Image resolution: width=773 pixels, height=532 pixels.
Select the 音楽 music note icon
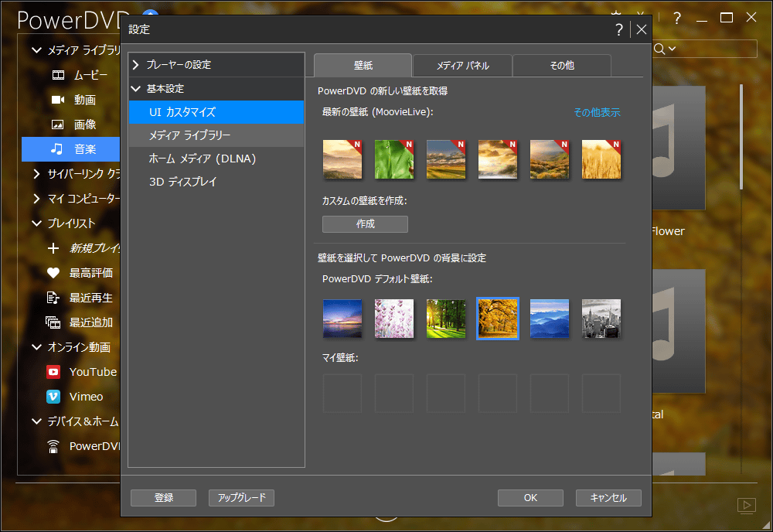point(57,149)
